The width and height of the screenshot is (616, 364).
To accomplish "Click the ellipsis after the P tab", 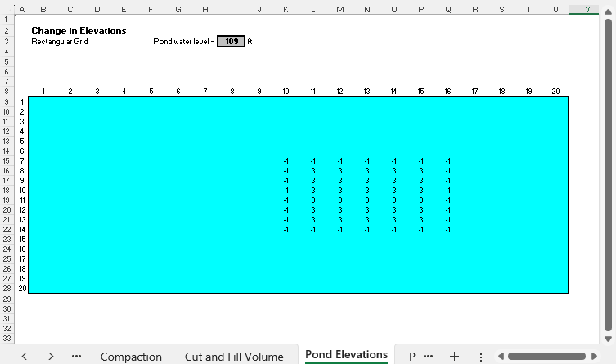I will click(428, 356).
